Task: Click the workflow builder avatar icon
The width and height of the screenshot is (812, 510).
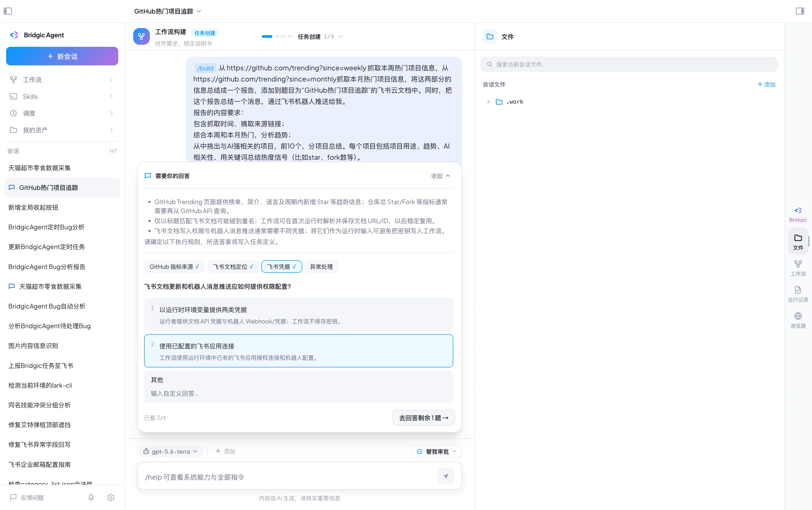Action: click(x=141, y=36)
